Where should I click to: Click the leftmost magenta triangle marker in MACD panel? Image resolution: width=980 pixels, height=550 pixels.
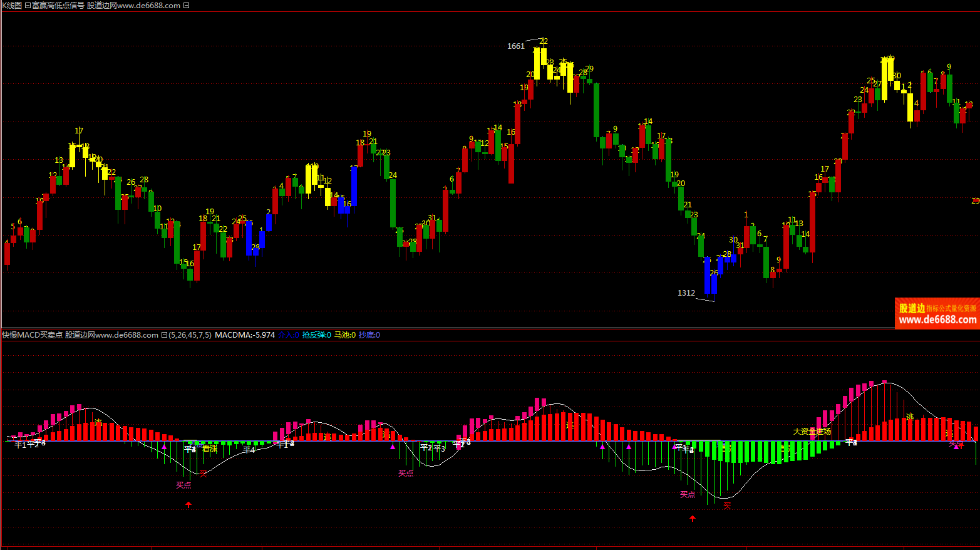pyautogui.click(x=164, y=447)
